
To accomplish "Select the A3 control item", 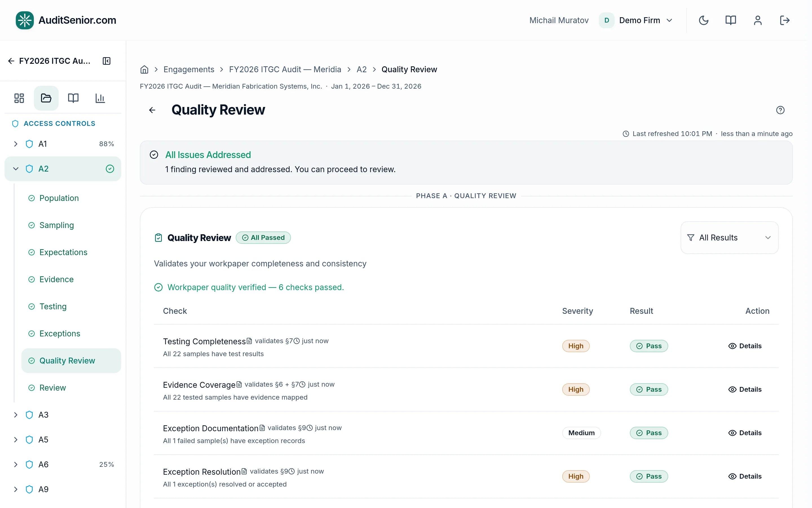I will tap(63, 415).
